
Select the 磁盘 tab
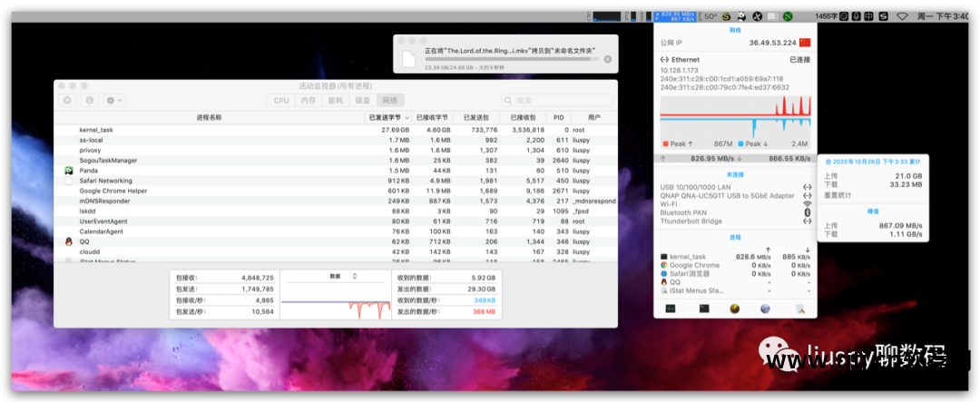click(362, 100)
